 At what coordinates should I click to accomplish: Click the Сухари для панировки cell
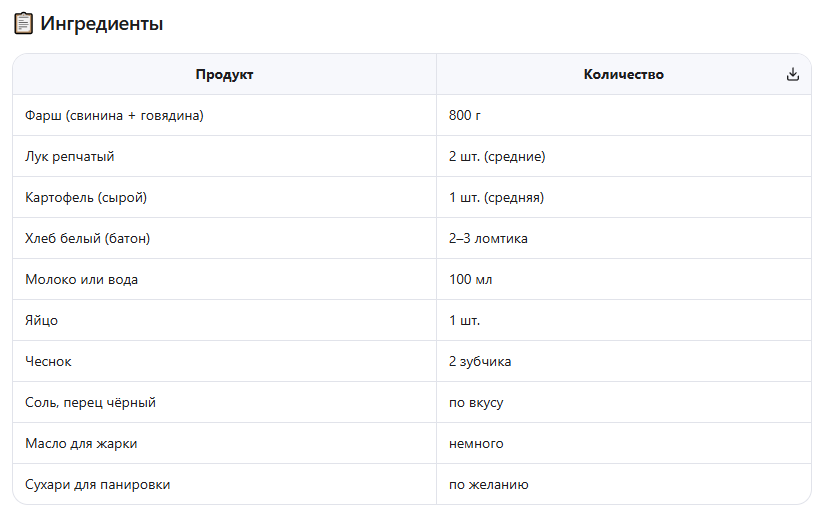click(x=97, y=485)
